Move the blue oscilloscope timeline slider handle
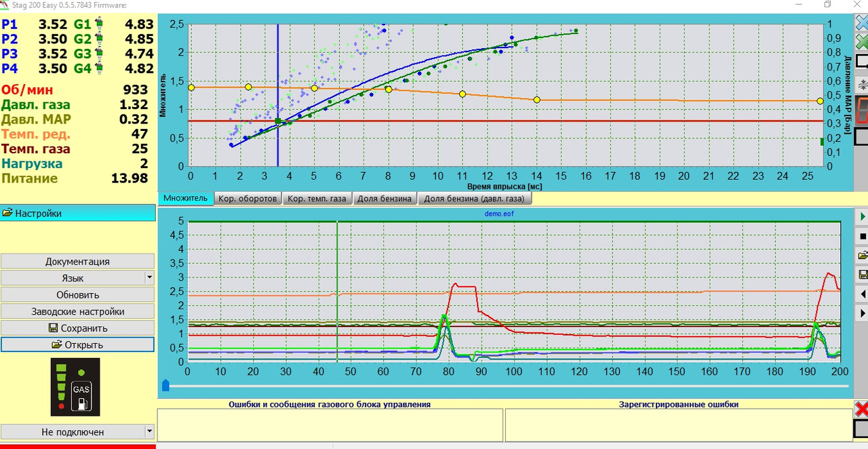The height and width of the screenshot is (449, 868). (165, 385)
